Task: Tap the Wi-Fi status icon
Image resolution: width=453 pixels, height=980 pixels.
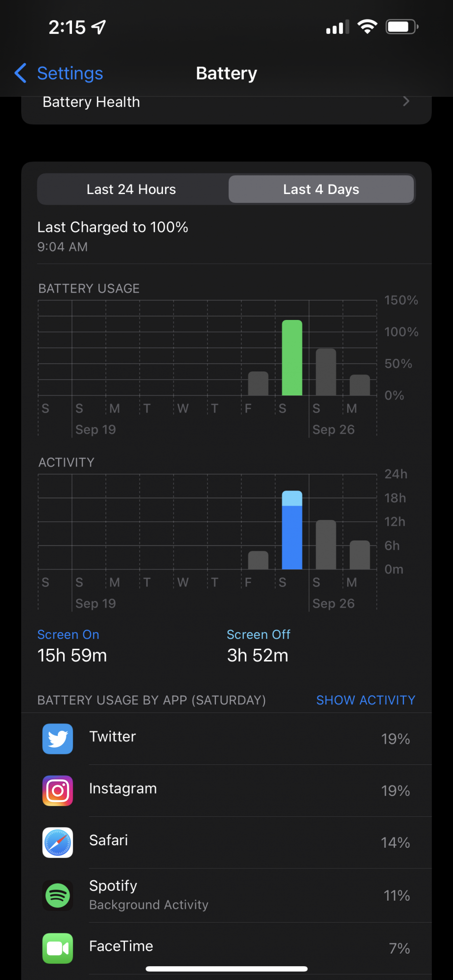Action: click(367, 26)
